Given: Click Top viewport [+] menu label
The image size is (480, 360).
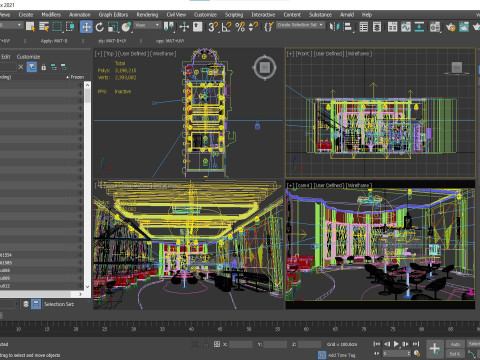Looking at the screenshot, I should point(98,53).
